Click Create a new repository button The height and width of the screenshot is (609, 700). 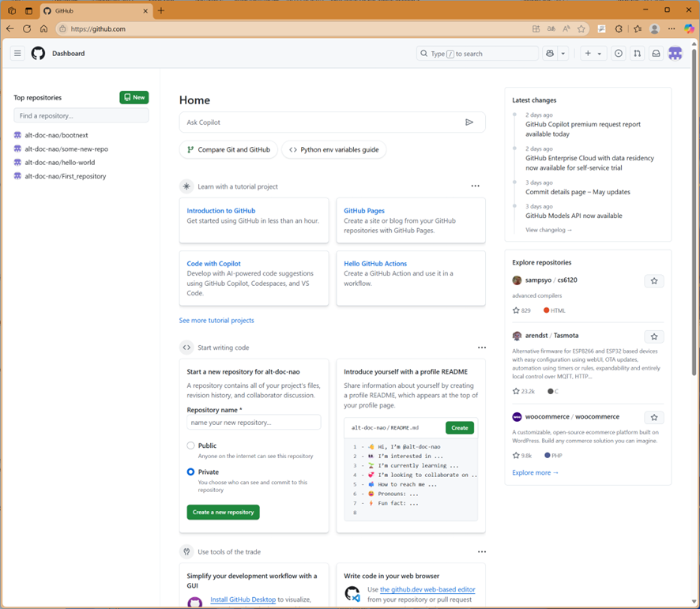pyautogui.click(x=224, y=512)
